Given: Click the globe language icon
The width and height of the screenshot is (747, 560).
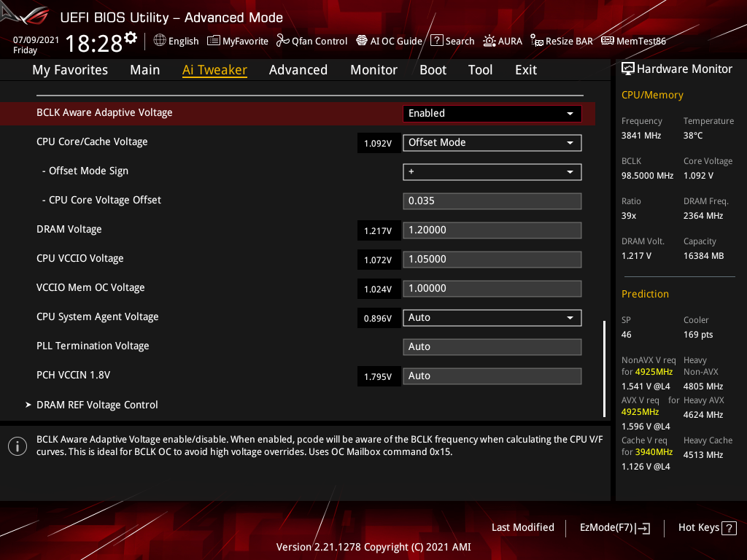Looking at the screenshot, I should pos(160,41).
